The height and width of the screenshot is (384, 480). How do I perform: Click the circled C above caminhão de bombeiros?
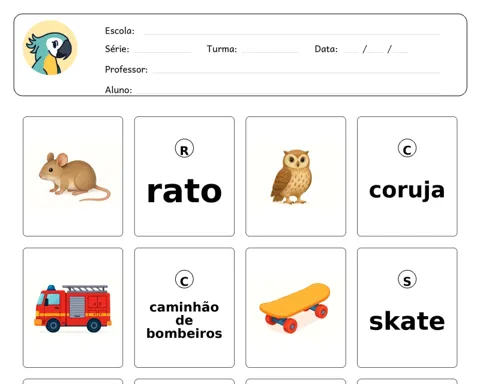pos(184,279)
